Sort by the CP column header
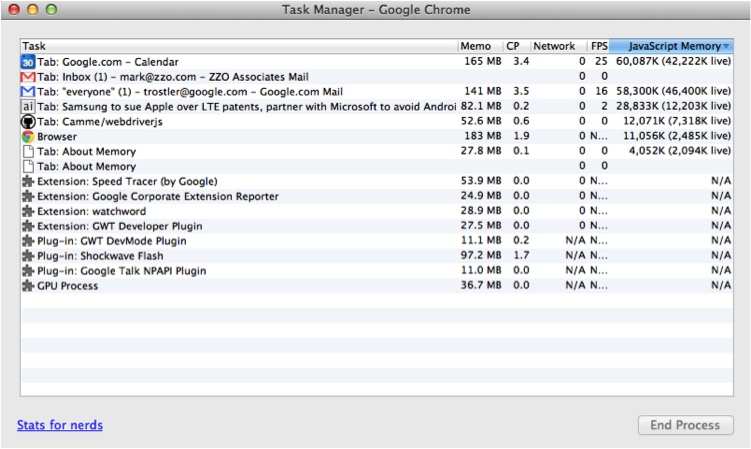The width and height of the screenshot is (751, 449). [517, 46]
